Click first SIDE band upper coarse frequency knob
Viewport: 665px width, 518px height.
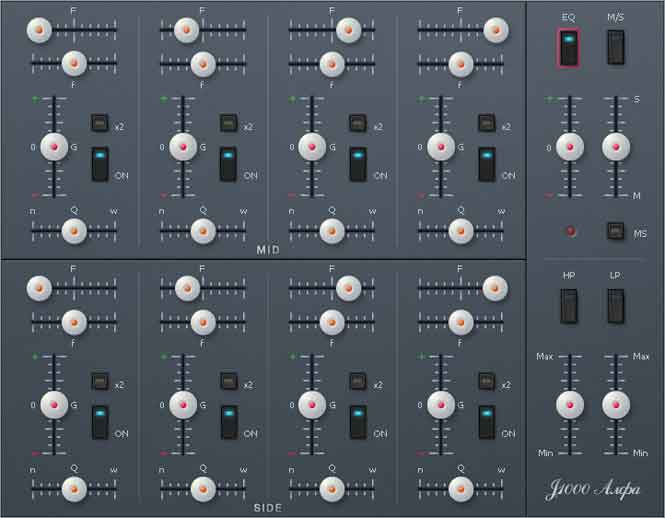pos(39,288)
